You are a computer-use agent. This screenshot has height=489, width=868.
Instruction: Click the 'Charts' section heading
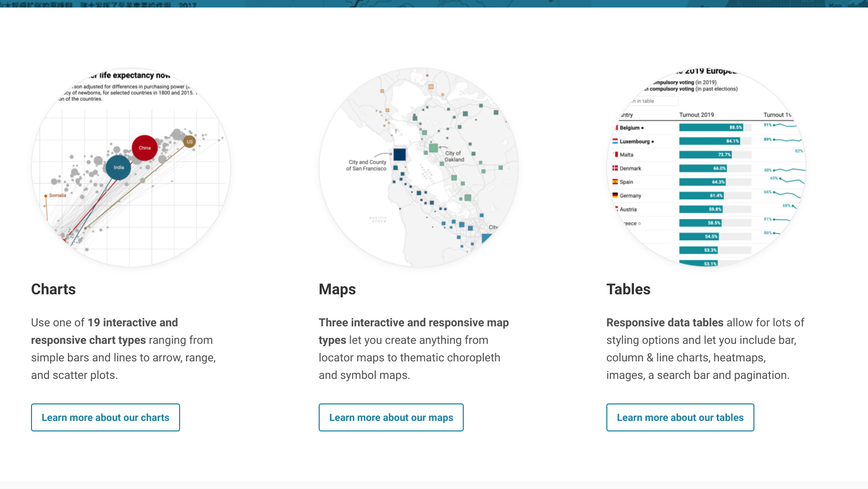tap(53, 289)
